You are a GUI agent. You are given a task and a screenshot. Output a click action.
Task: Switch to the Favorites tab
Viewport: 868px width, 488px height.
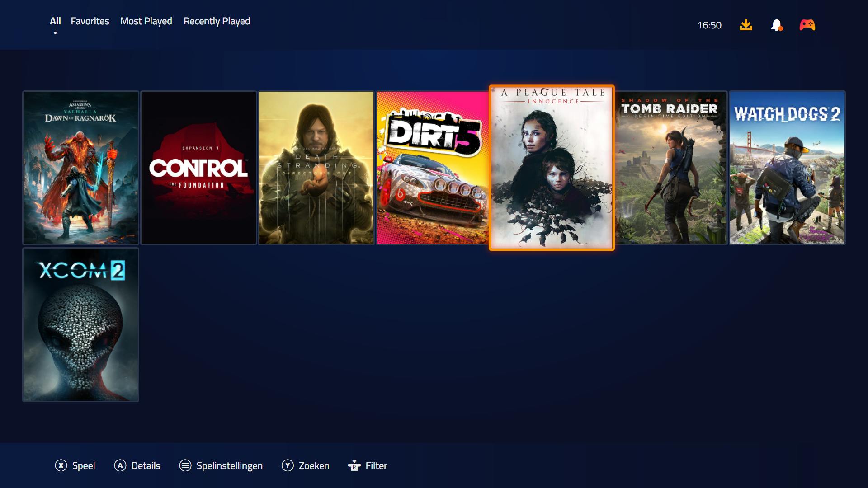click(x=90, y=21)
